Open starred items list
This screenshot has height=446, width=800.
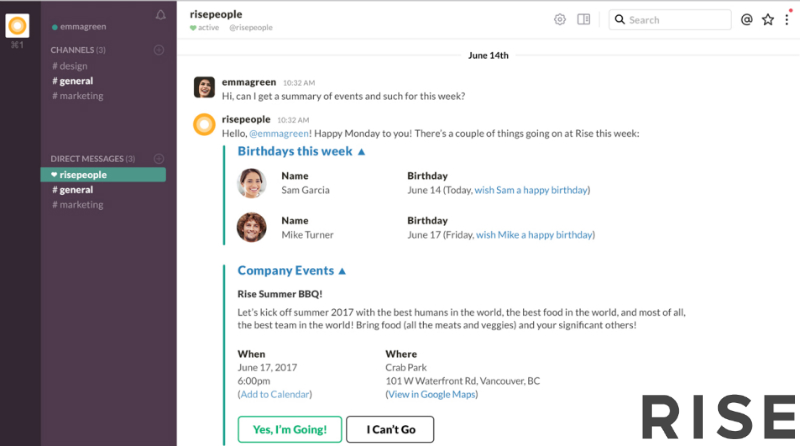pyautogui.click(x=768, y=19)
